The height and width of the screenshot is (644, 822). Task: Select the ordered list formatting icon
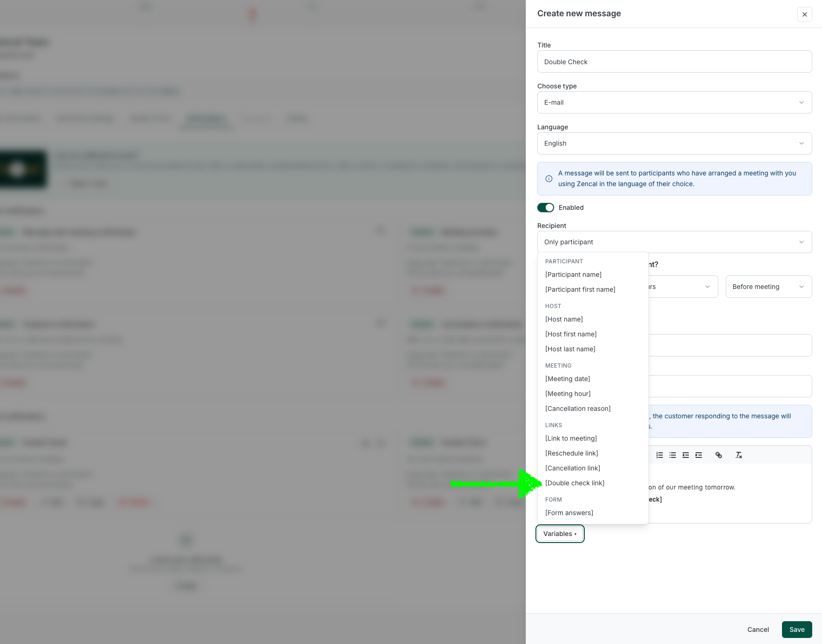point(660,455)
